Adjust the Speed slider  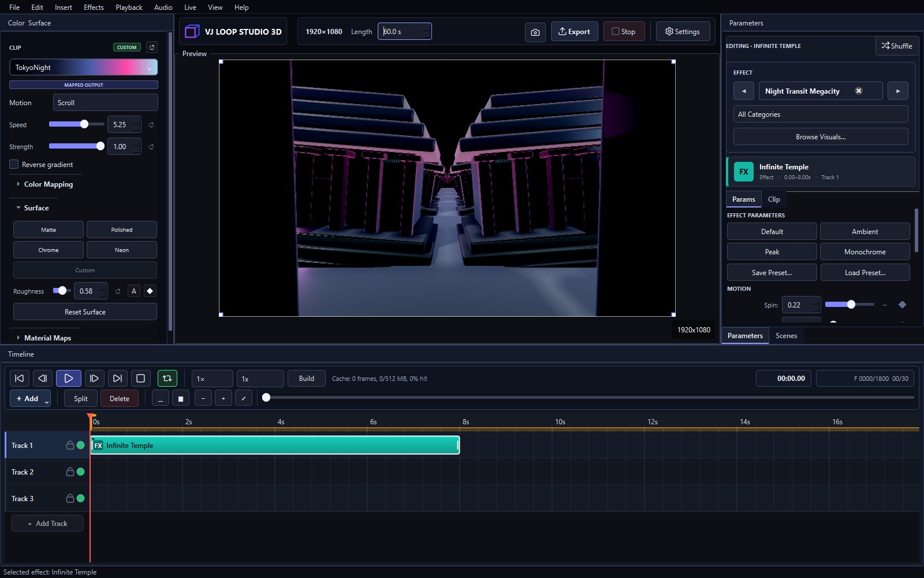pos(76,124)
